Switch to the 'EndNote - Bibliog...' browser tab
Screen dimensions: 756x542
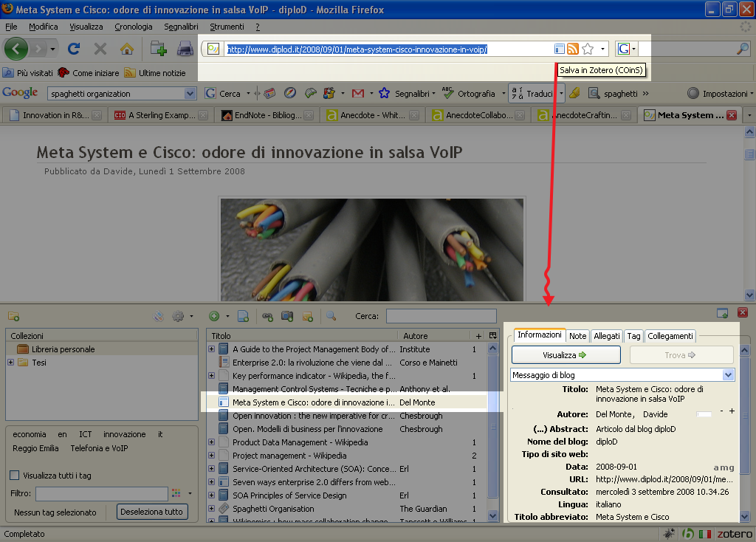coord(267,115)
